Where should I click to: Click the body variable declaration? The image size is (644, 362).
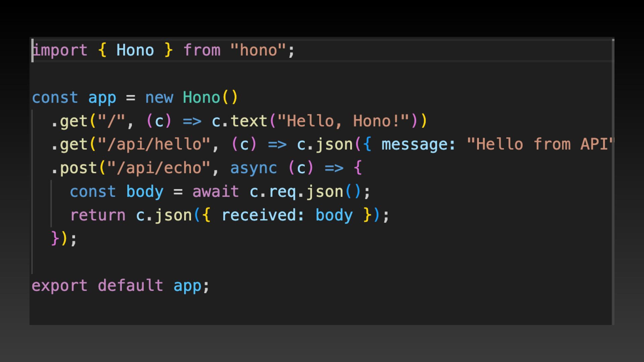click(x=145, y=192)
